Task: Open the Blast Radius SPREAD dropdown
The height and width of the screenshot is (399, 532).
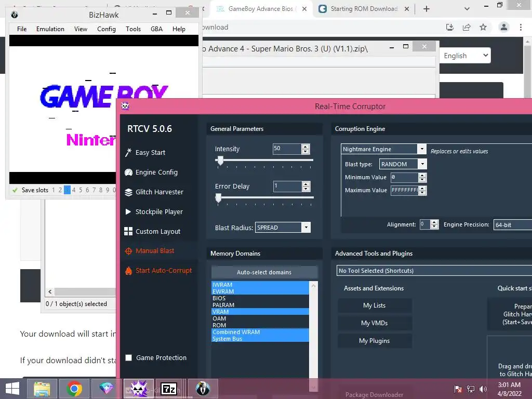Action: (305, 228)
